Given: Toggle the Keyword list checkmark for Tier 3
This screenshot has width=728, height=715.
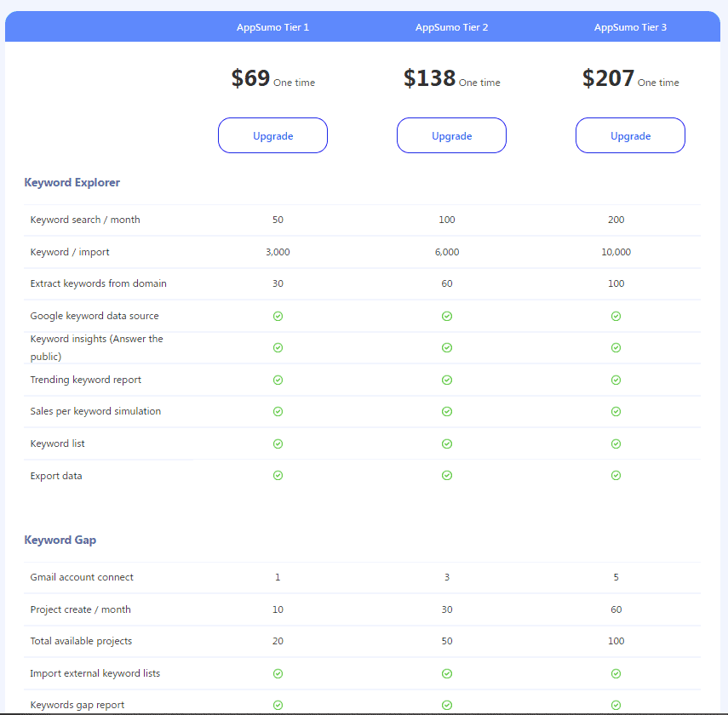Looking at the screenshot, I should (616, 443).
